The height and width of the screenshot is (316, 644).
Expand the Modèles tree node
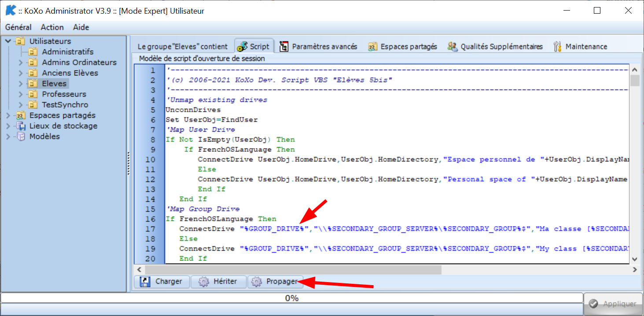(8, 136)
